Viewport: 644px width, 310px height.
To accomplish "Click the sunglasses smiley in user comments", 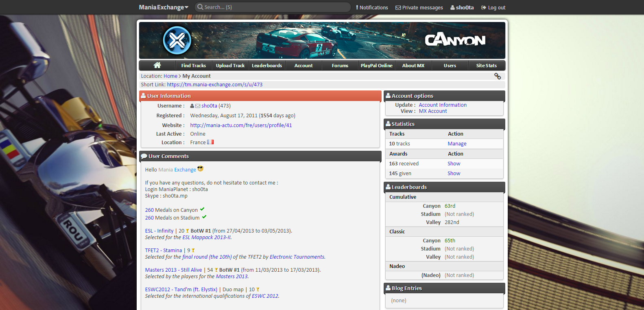I will point(200,169).
